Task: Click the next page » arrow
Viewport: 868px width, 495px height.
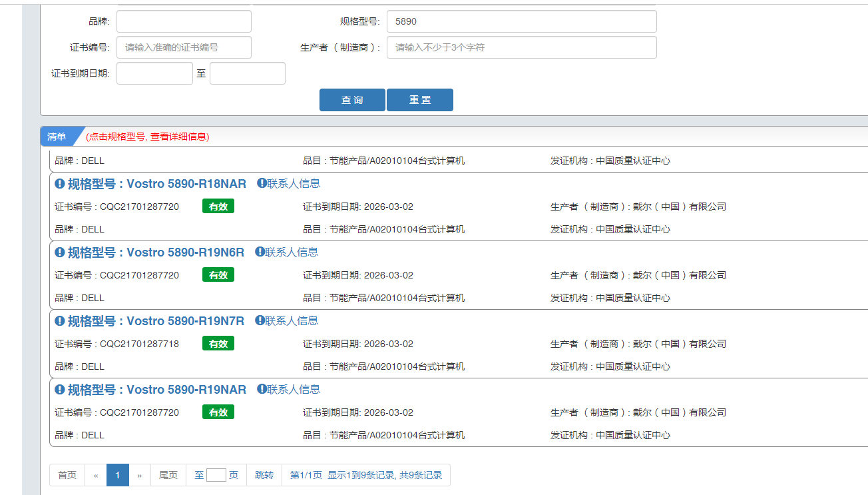Action: pyautogui.click(x=140, y=475)
